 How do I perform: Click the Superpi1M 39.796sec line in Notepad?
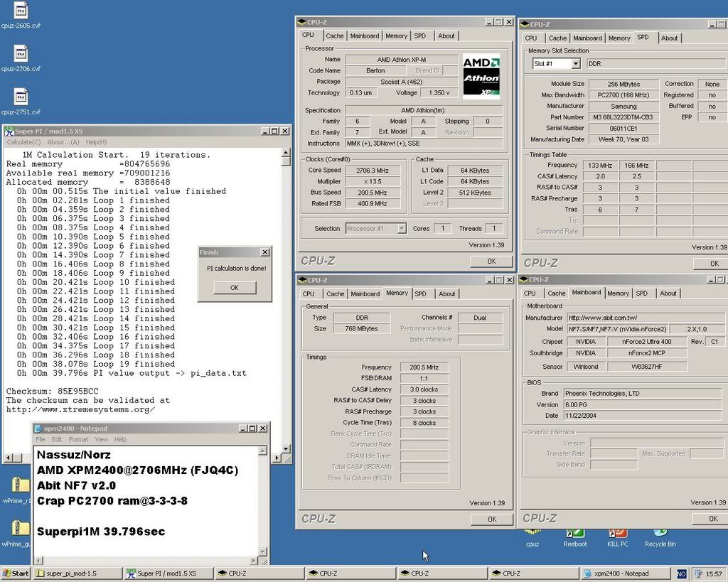(x=101, y=532)
